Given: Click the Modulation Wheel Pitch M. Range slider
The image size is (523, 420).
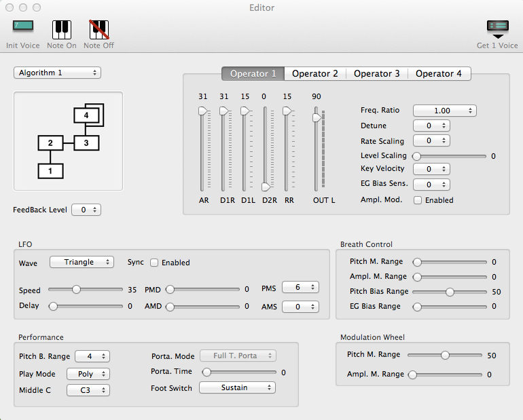Looking at the screenshot, I should (x=445, y=355).
